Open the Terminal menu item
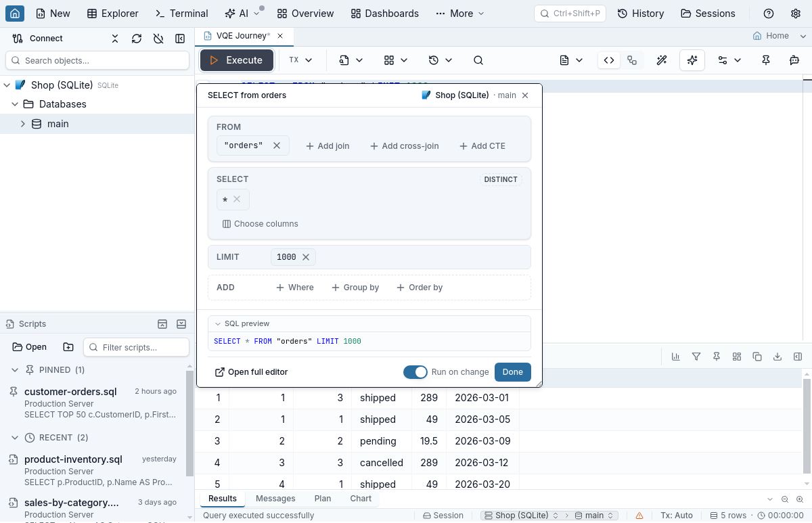812x523 pixels. (181, 14)
